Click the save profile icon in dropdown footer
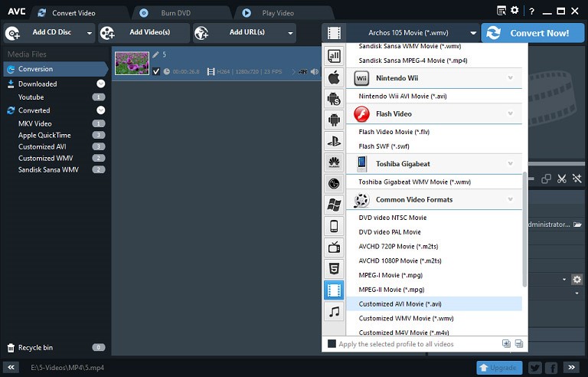Image resolution: width=588 pixels, height=377 pixels. point(519,343)
